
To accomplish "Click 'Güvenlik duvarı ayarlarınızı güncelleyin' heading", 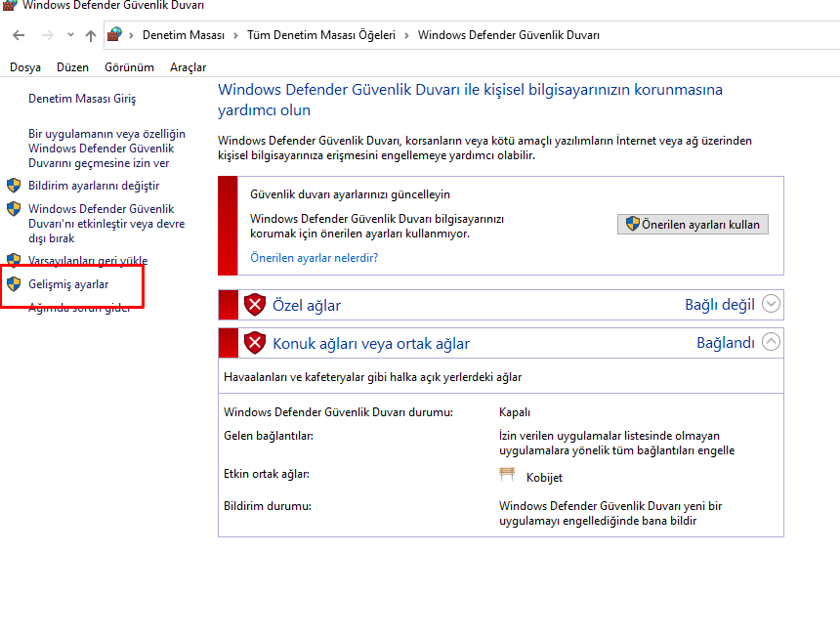I will (350, 194).
